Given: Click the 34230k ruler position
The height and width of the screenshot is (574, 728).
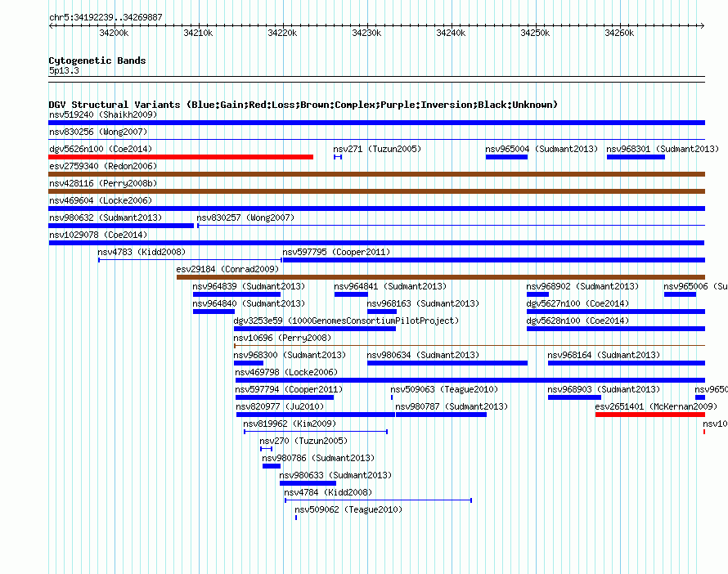Looking at the screenshot, I should (366, 33).
